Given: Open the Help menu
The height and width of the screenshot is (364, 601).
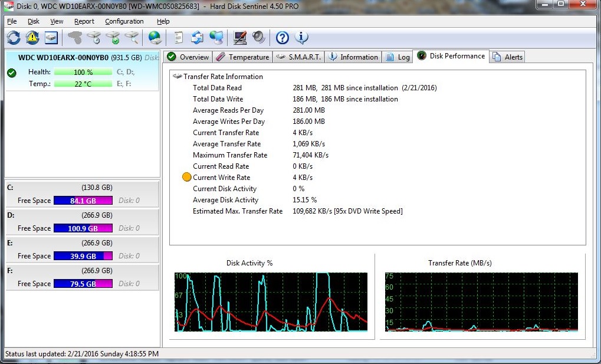Looking at the screenshot, I should point(163,21).
